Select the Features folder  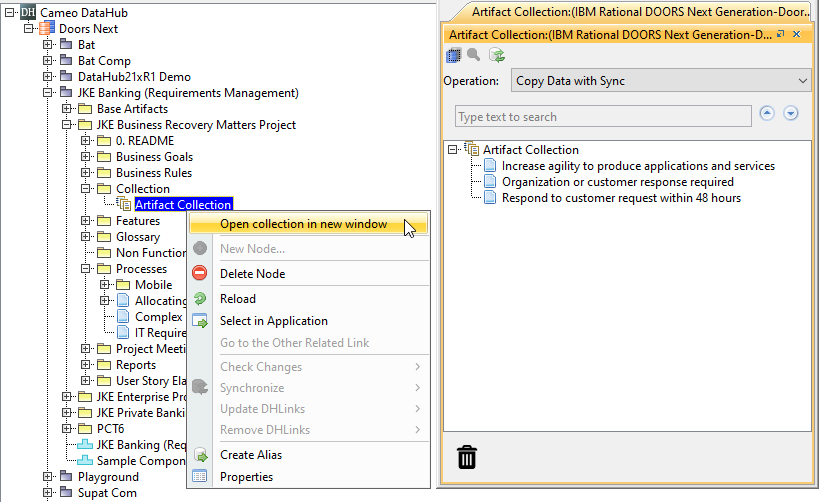138,221
